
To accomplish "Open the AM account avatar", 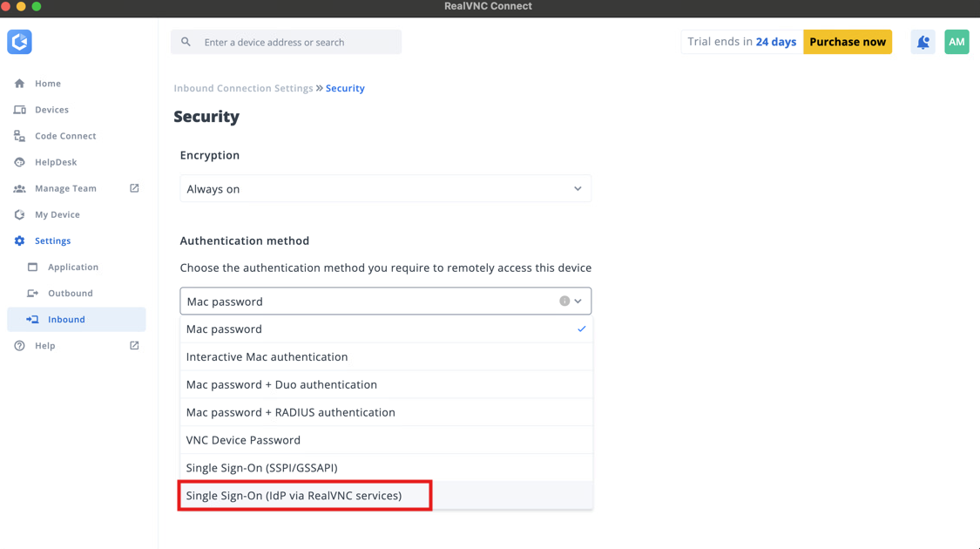I will tap(956, 42).
